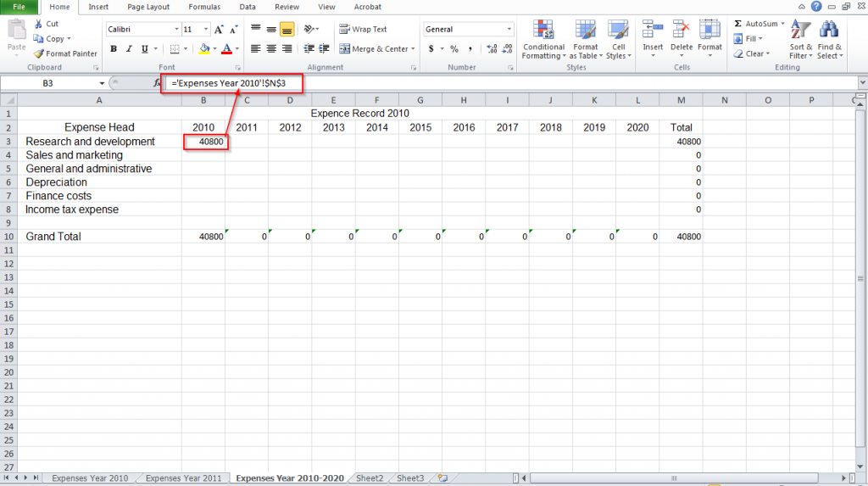
Task: Click the Select All corner button
Action: [8, 100]
